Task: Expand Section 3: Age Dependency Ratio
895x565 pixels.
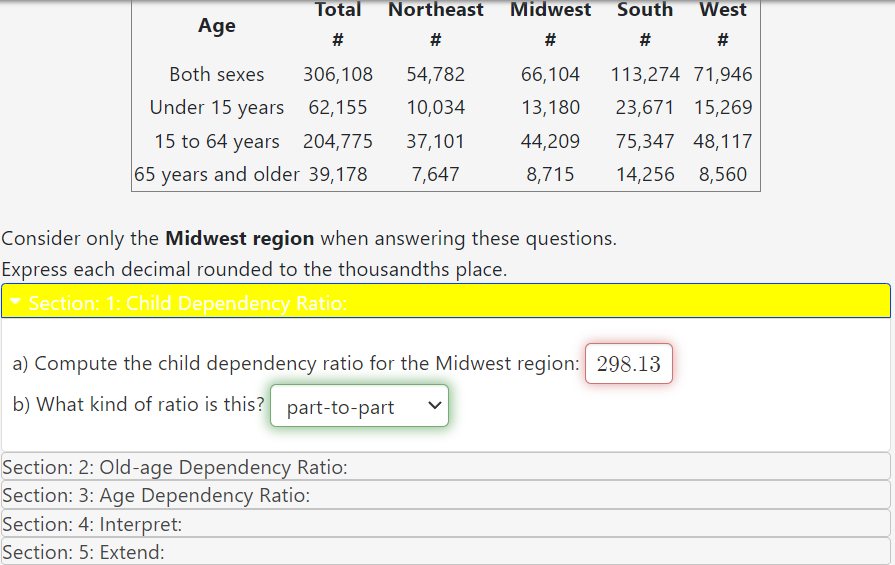Action: click(446, 495)
